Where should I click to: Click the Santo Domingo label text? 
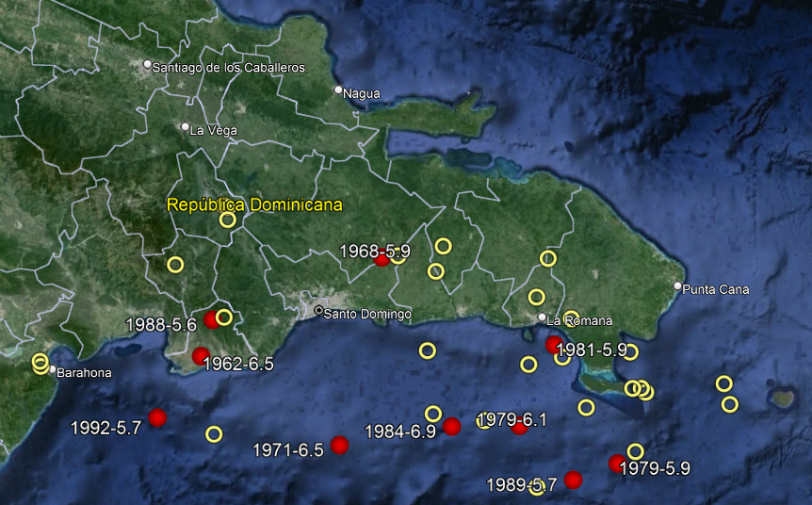[x=367, y=314]
